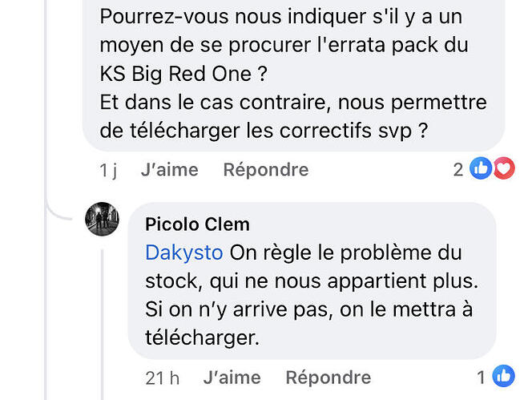Open the "21 h" reply timestamp
Screen dimensions: 532x400
click(x=163, y=378)
